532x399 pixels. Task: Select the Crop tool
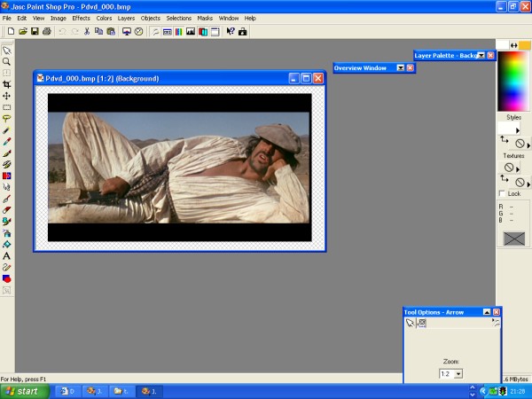[7, 84]
